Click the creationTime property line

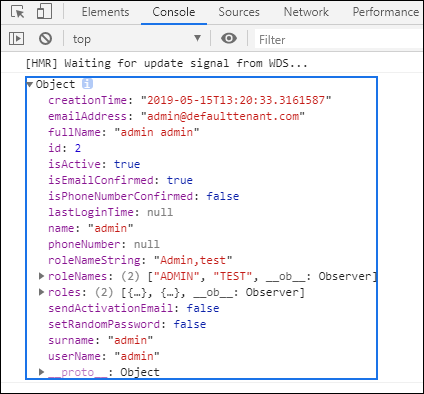(190, 100)
